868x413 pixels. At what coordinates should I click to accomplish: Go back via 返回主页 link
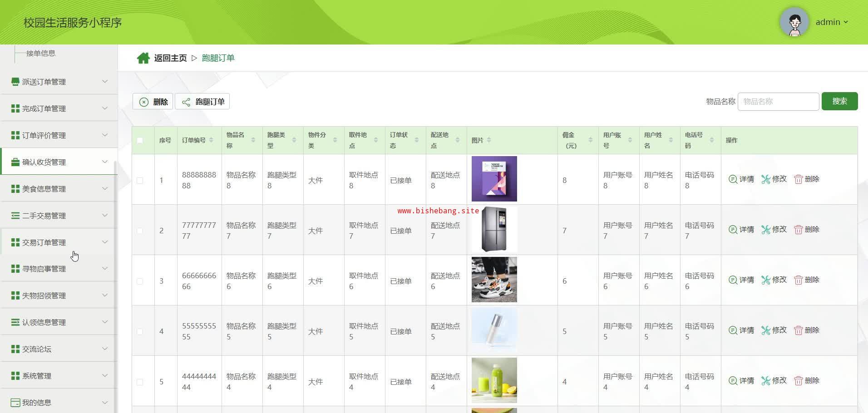pyautogui.click(x=170, y=58)
